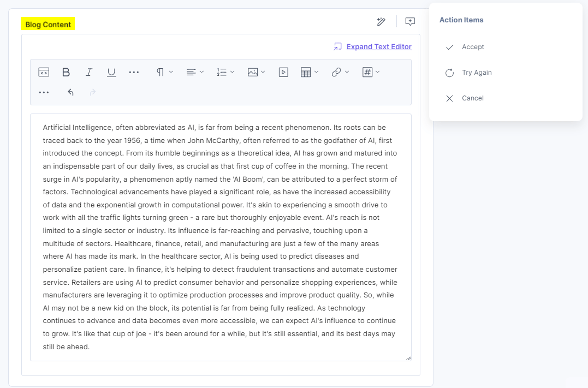Open insert image dropdown
Viewport: 588px width, 388px height.
point(256,72)
